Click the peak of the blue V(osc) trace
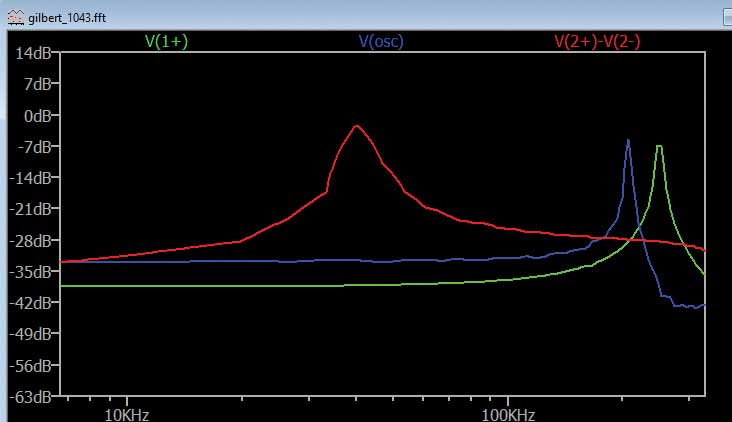Viewport: 732px width, 422px height. pos(628,140)
